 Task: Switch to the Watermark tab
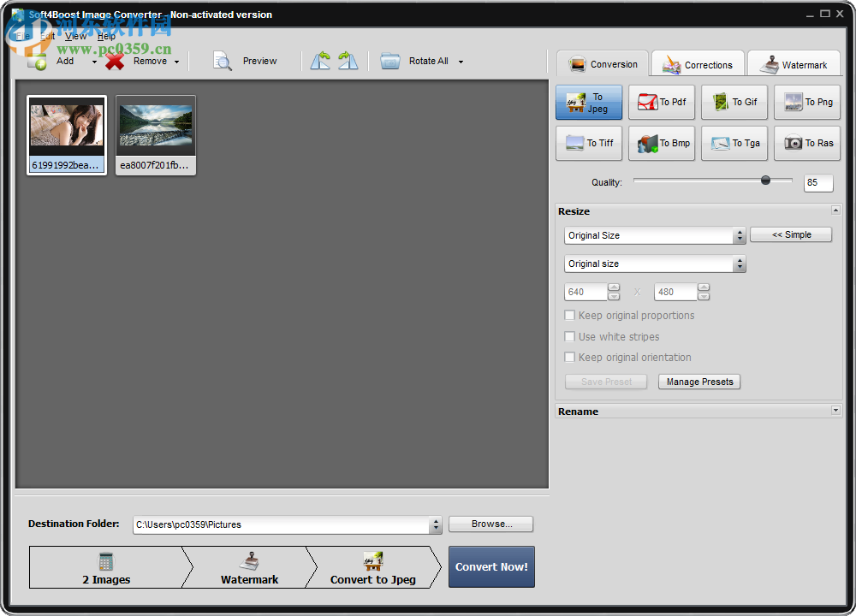tap(794, 63)
